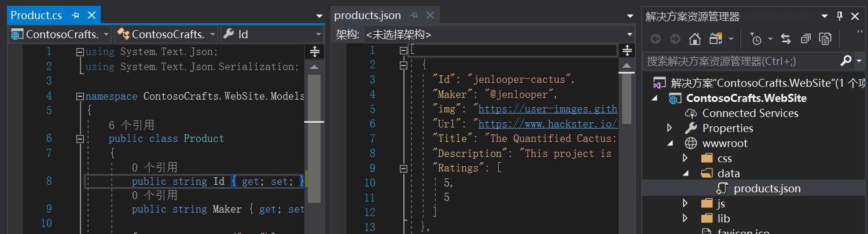Viewport: 868px width, 234px height.
Task: Click the Properties wrench icon in tree
Action: tap(691, 128)
